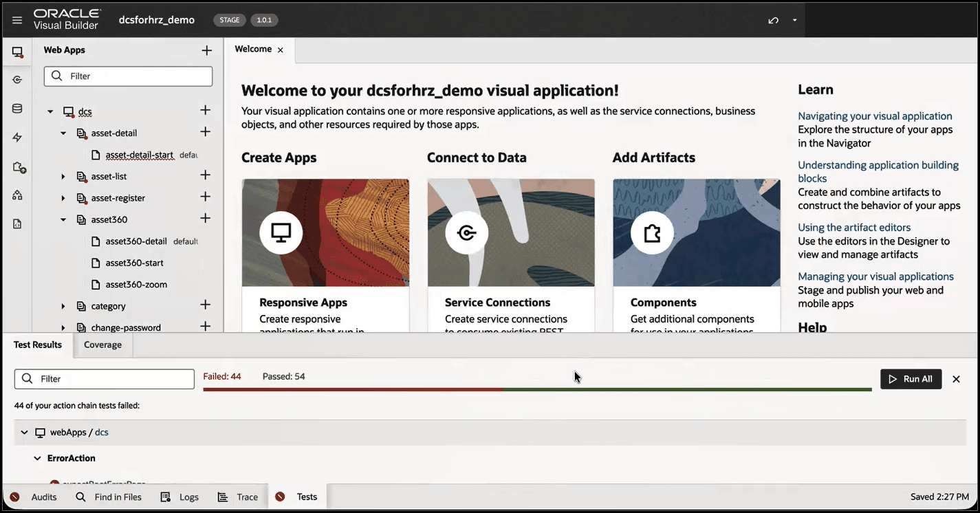Click the plus icon next to change-password
The image size is (980, 513).
(205, 327)
